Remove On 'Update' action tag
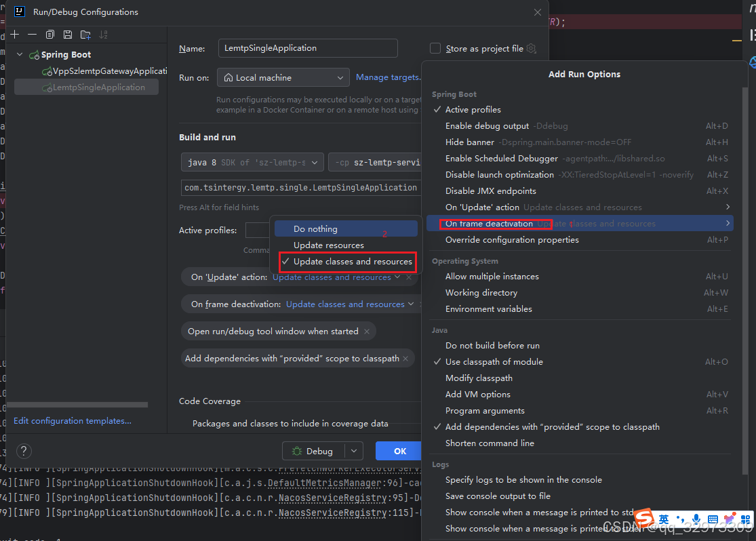 [409, 277]
